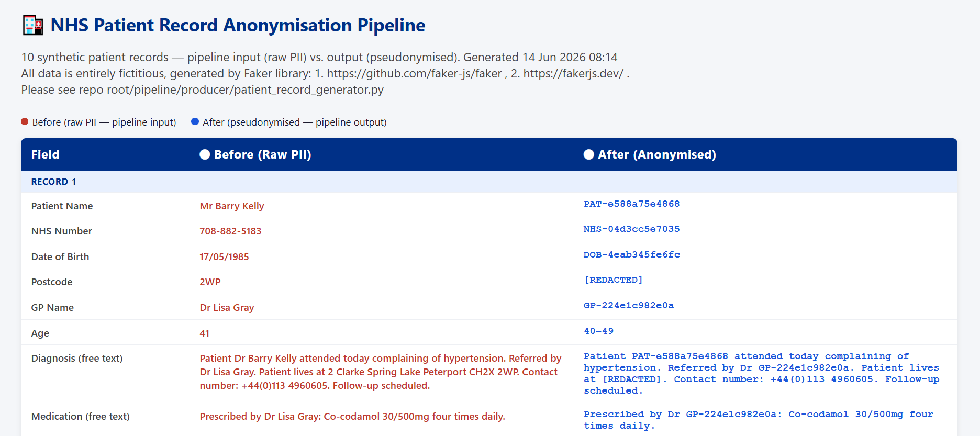980x436 pixels.
Task: Select raw date 17/05/1985
Action: pos(224,256)
